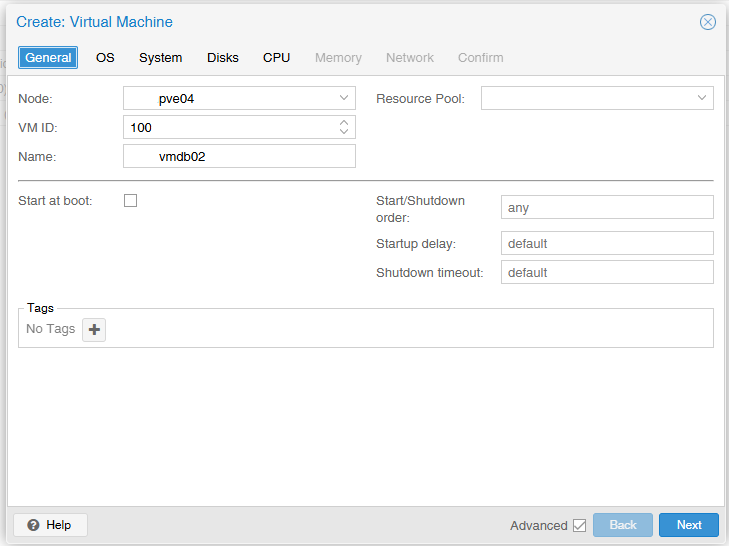The height and width of the screenshot is (546, 729).
Task: Expand the Resource Pool dropdown
Action: [x=597, y=98]
